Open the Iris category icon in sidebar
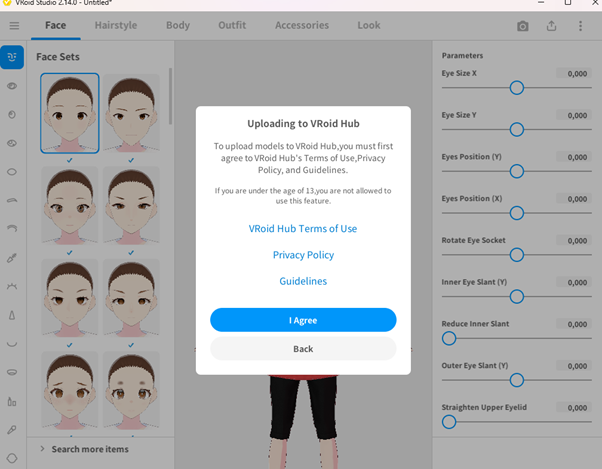Image resolution: width=602 pixels, height=469 pixels. [12, 114]
